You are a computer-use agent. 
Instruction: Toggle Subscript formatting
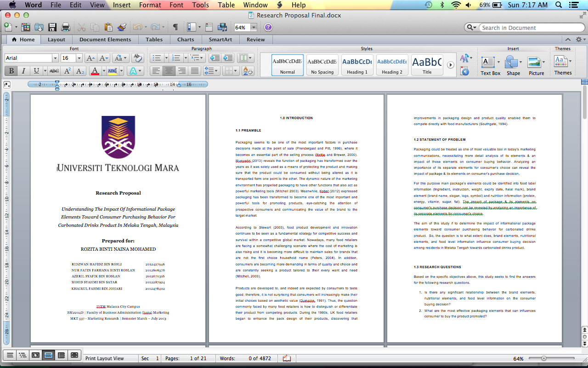(80, 71)
